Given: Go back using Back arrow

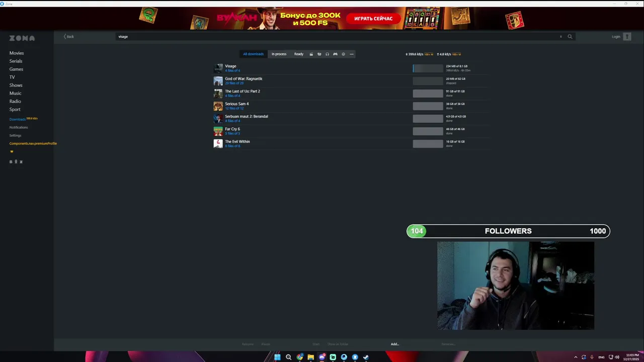Looking at the screenshot, I should [x=68, y=37].
